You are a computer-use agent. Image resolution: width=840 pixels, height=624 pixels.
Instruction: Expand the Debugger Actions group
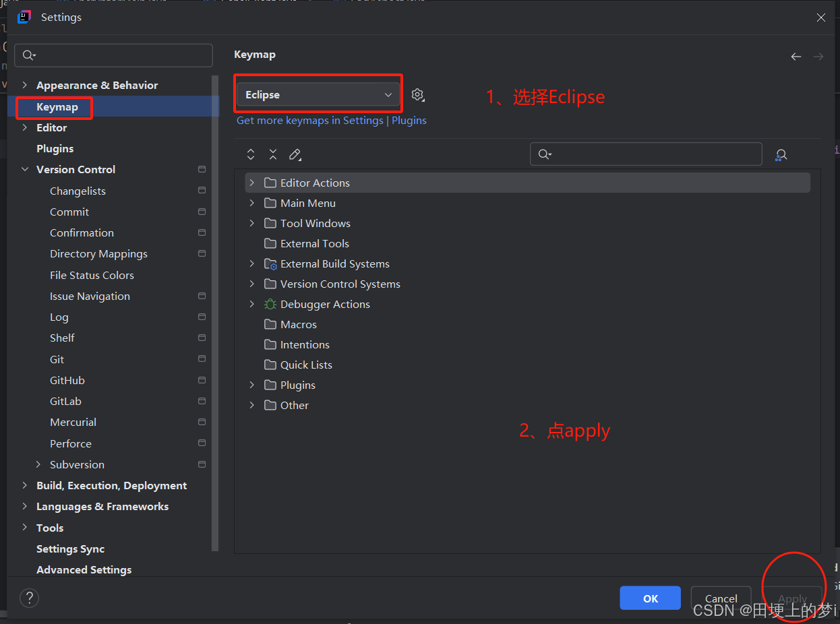pyautogui.click(x=252, y=304)
